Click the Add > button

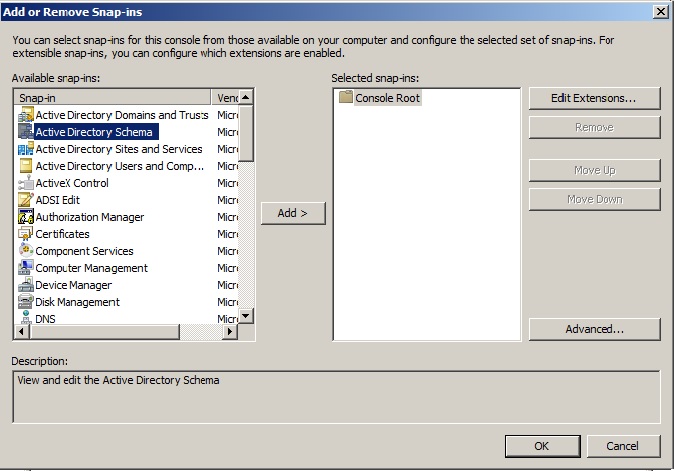293,213
